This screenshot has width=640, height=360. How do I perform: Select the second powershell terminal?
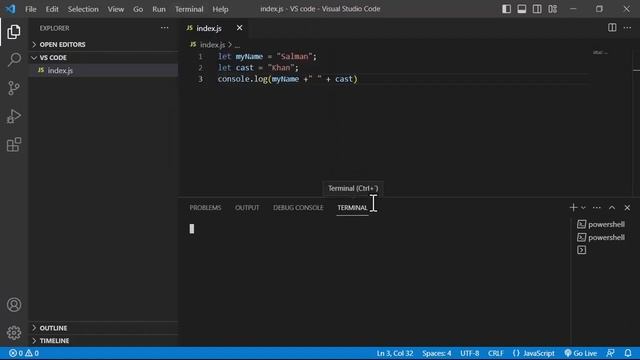click(x=601, y=237)
